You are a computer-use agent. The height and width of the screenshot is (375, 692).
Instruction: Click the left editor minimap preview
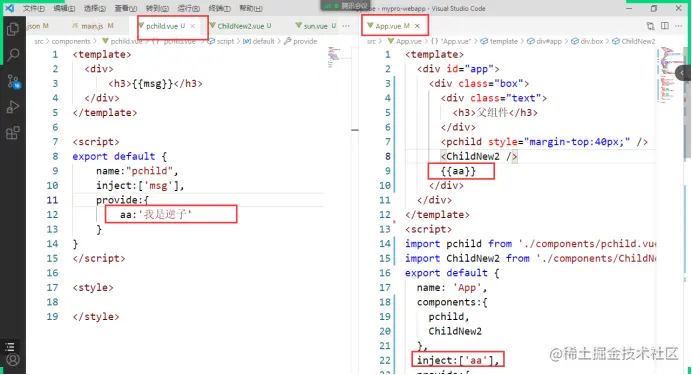[334, 56]
